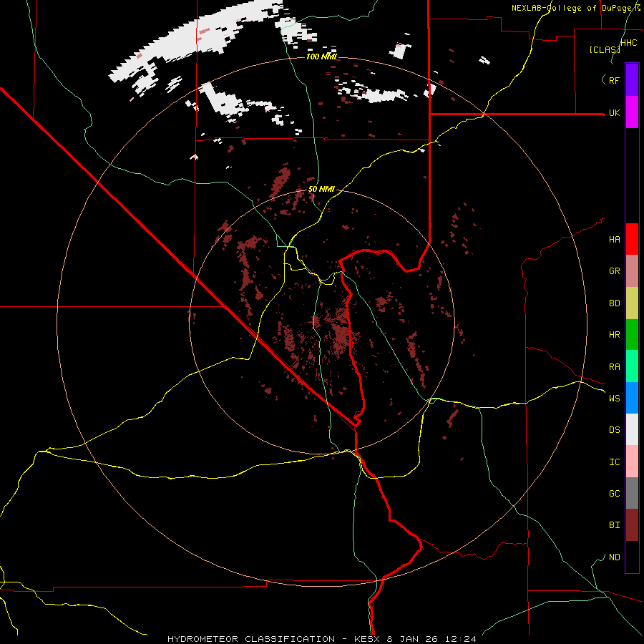Click the RF purple legend swatch

coord(632,80)
